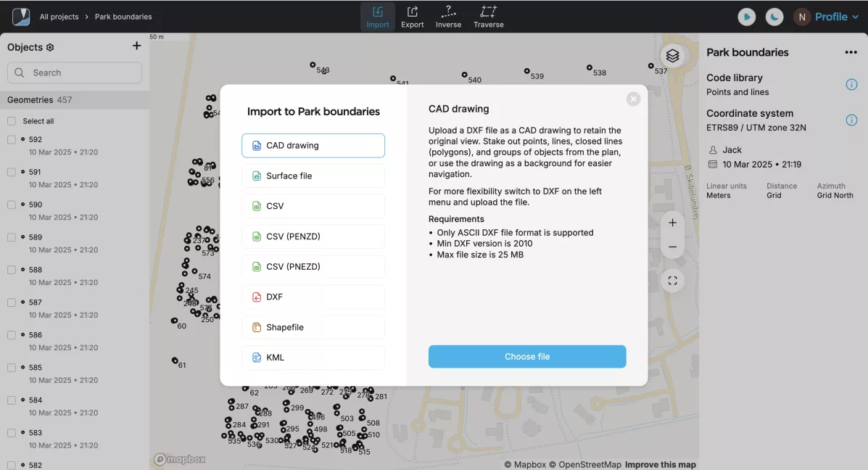The width and height of the screenshot is (868, 470).
Task: Click the app logo in the top-left corner
Action: 21,17
